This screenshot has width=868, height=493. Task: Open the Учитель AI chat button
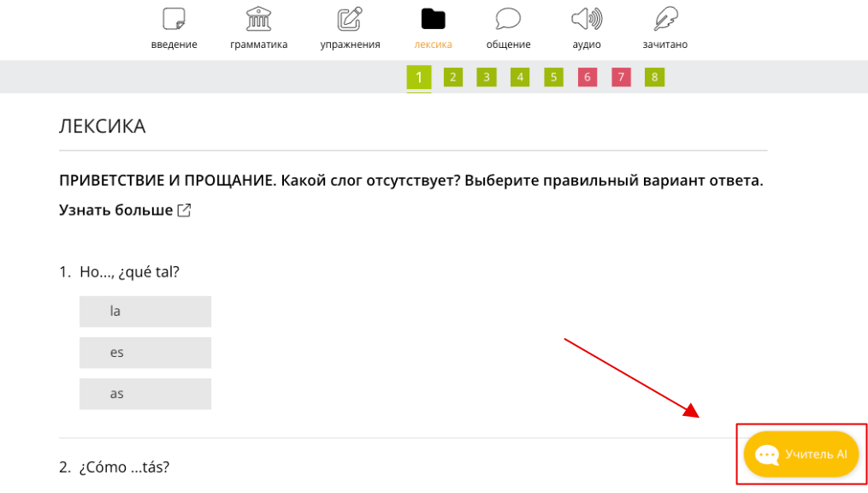(801, 454)
